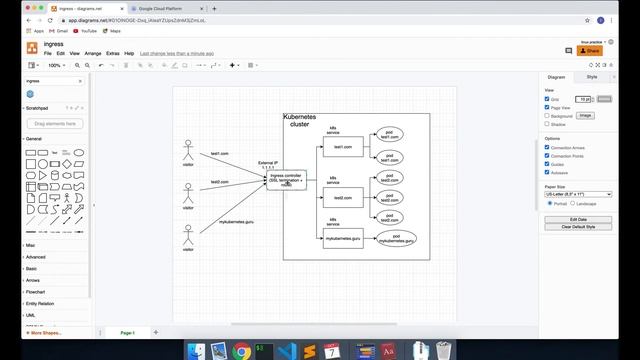Enable the Background checkbox
Screen dimensions: 640x360
547,116
